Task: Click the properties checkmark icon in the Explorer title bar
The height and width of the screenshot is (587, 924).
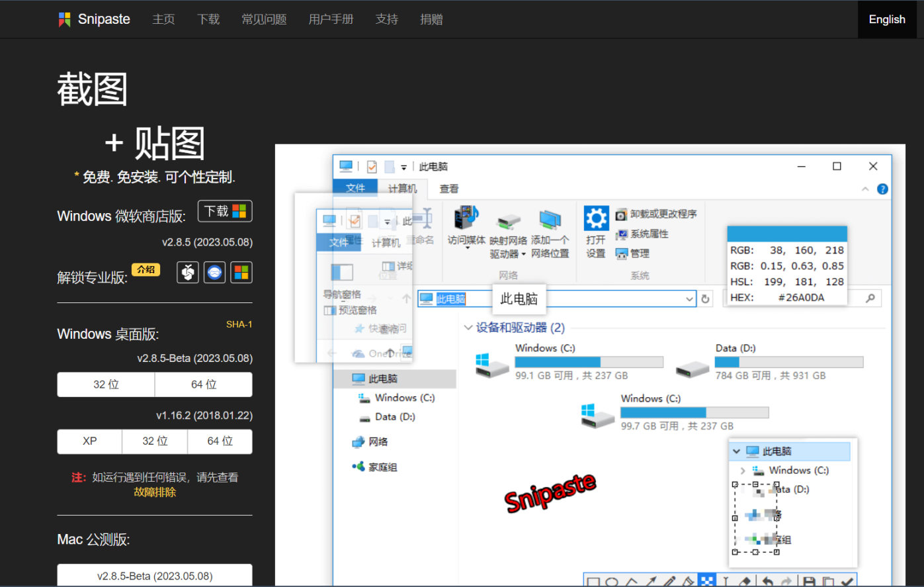Action: 372,167
